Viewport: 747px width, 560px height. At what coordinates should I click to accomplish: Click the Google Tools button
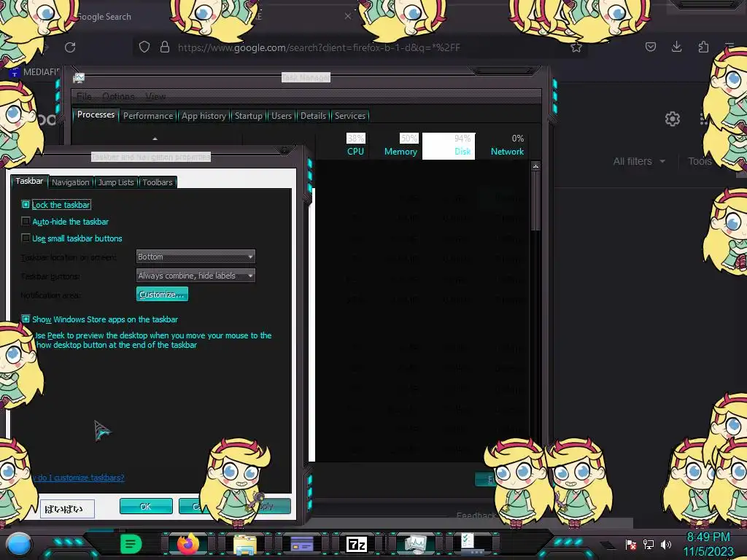700,161
